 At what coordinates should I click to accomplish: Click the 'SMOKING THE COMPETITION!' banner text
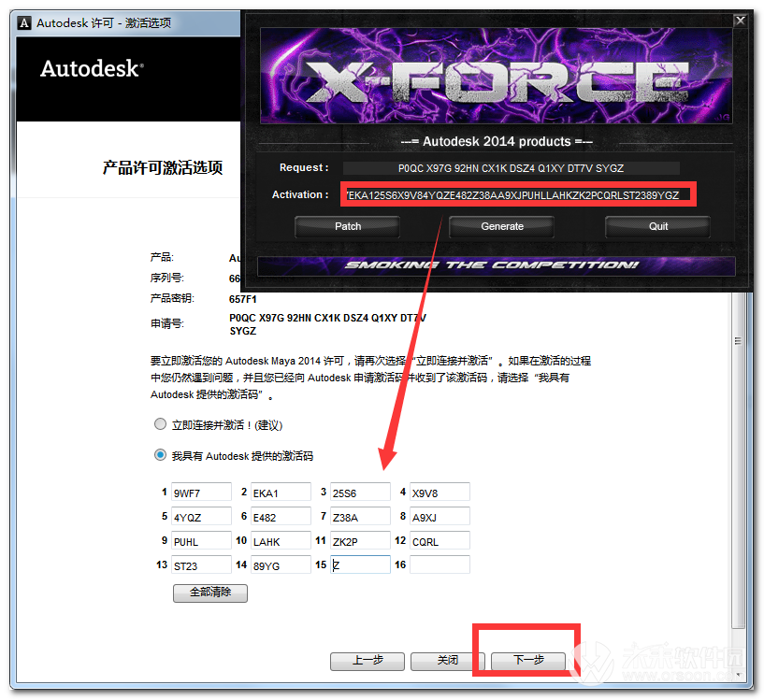point(491,265)
